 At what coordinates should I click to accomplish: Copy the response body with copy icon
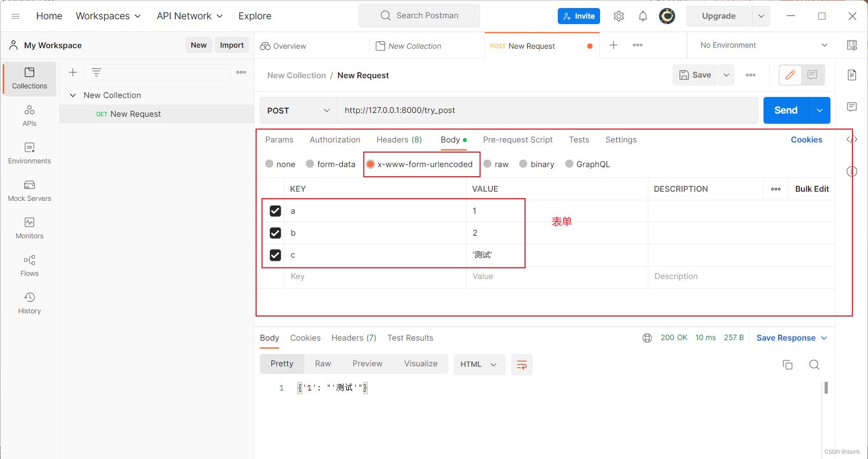coord(787,365)
